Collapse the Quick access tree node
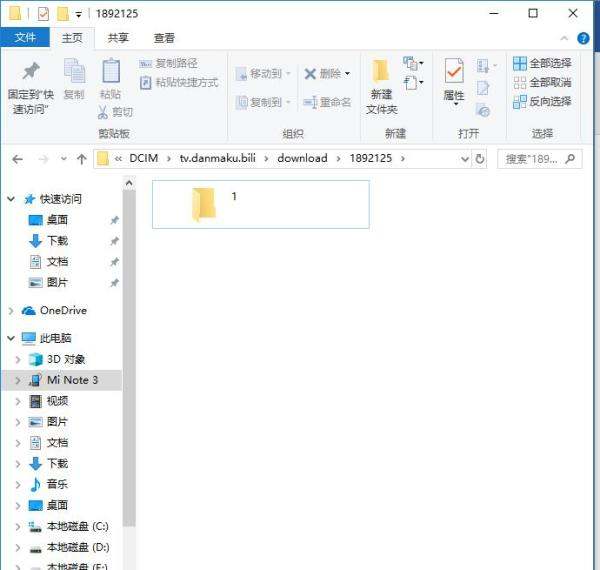This screenshot has height=570, width=600. click(x=11, y=199)
